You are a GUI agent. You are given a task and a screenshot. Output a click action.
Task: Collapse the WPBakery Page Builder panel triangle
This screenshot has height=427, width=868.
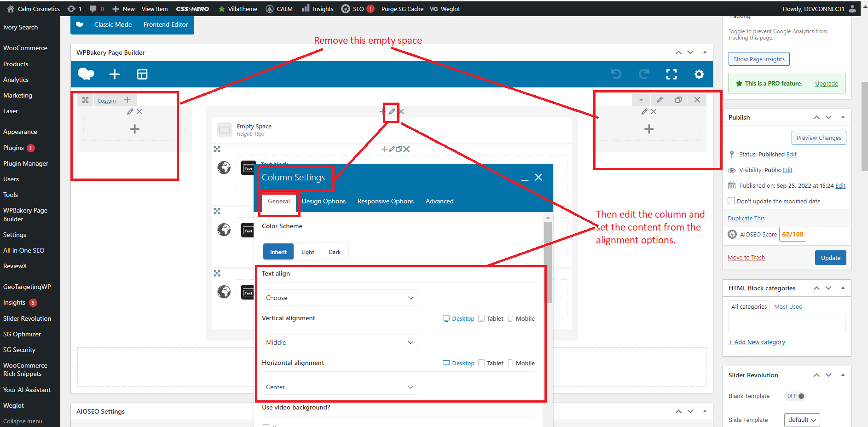click(x=705, y=52)
